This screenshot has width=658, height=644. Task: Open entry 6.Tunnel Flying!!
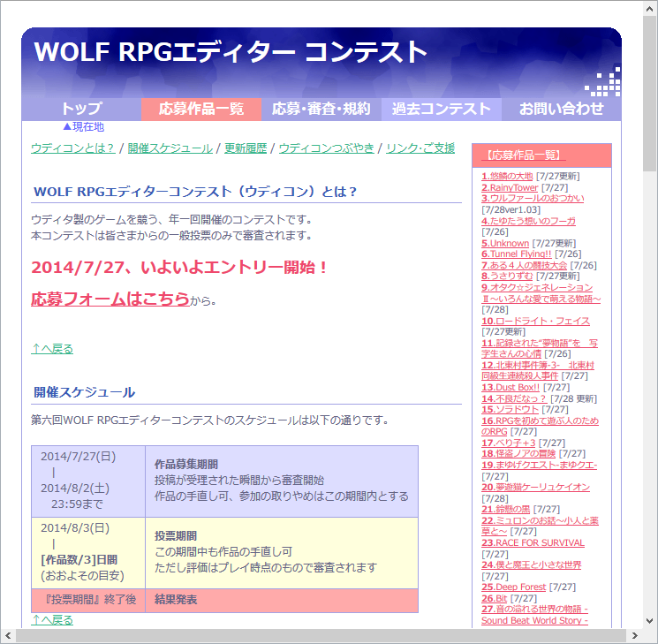click(x=516, y=254)
